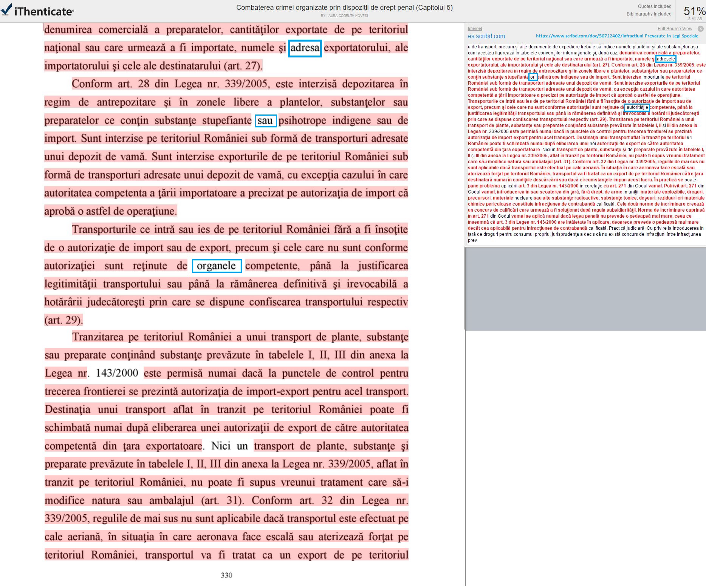
Task: Click the author line 'BY LAURA CODRUTA KOVESI'
Action: (344, 16)
